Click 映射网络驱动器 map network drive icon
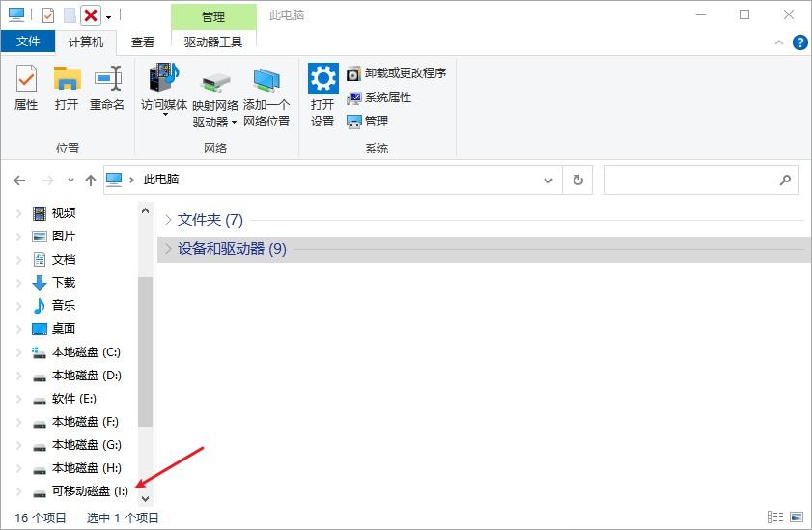 click(x=215, y=98)
